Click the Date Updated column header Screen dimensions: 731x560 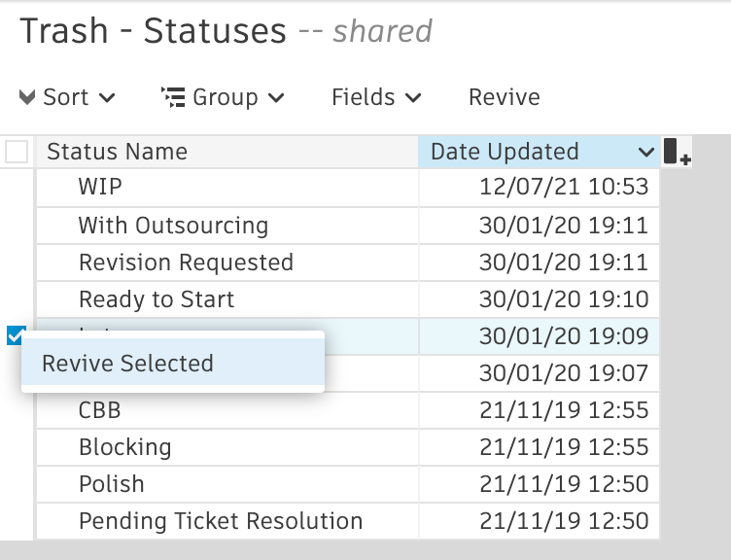(505, 152)
